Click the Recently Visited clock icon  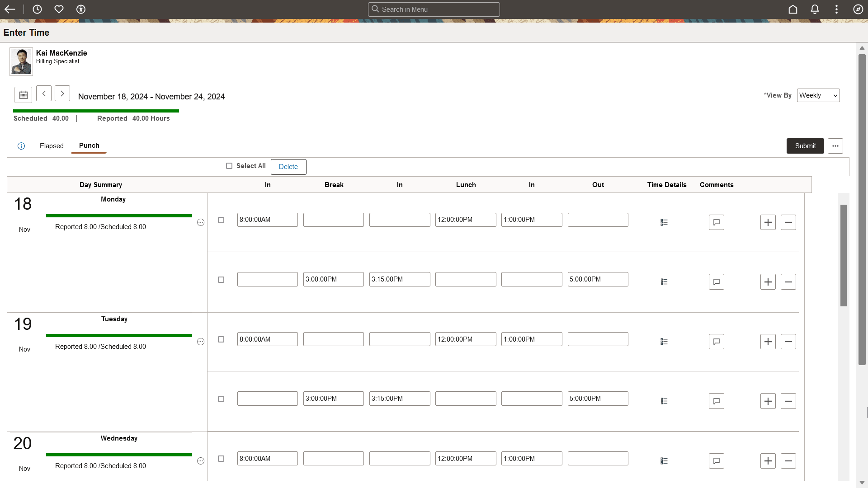pyautogui.click(x=37, y=9)
